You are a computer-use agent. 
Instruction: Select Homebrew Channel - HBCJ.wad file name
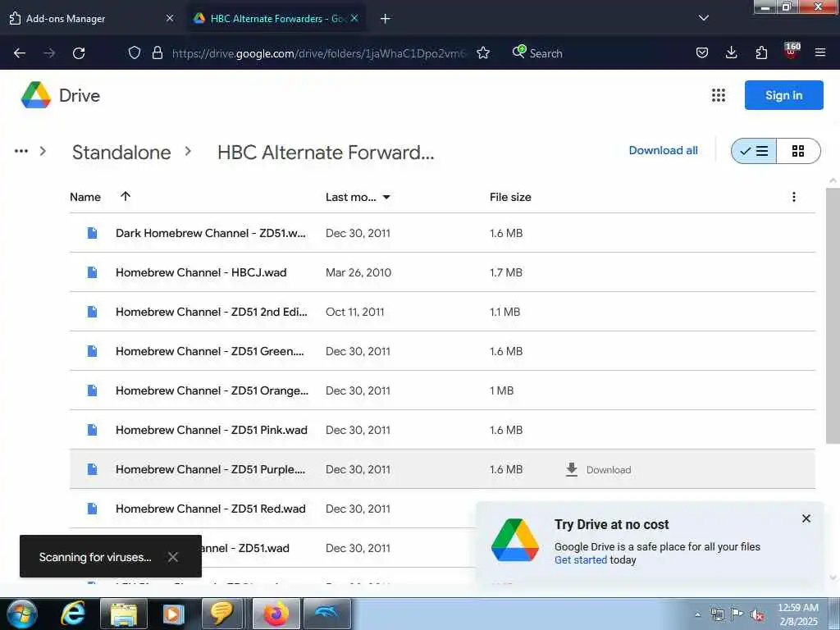201,272
